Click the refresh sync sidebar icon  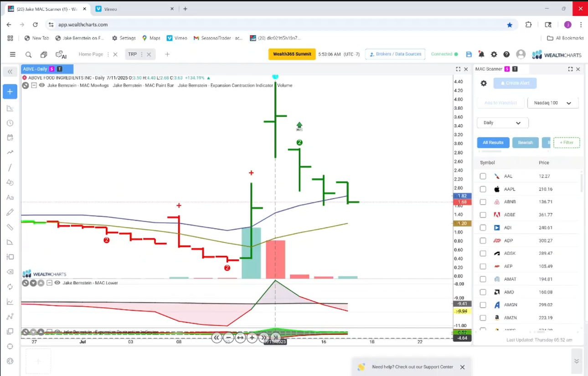[10, 287]
